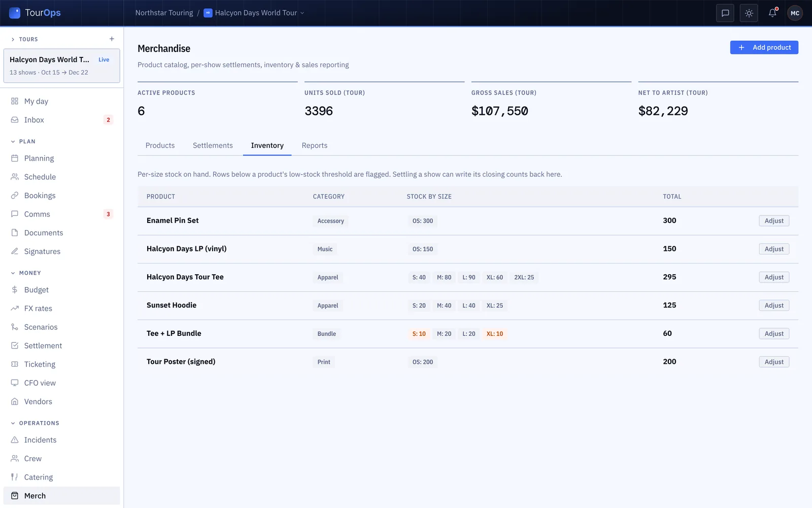Click the Northstar Touring breadcrumb link
Viewport: 812px width, 508px height.
point(164,13)
